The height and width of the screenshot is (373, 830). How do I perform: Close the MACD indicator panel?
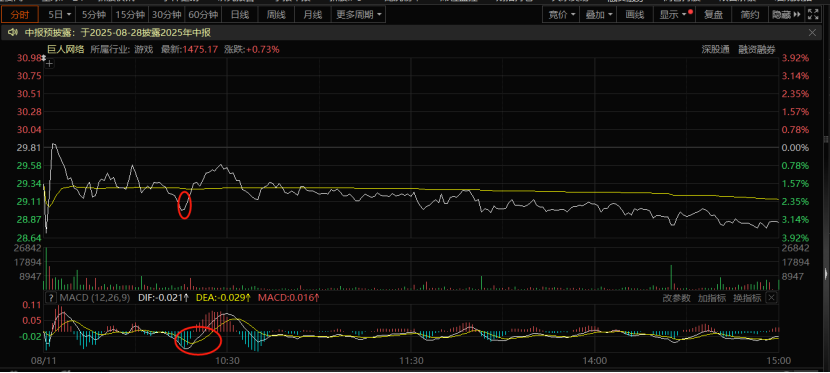coord(771,298)
